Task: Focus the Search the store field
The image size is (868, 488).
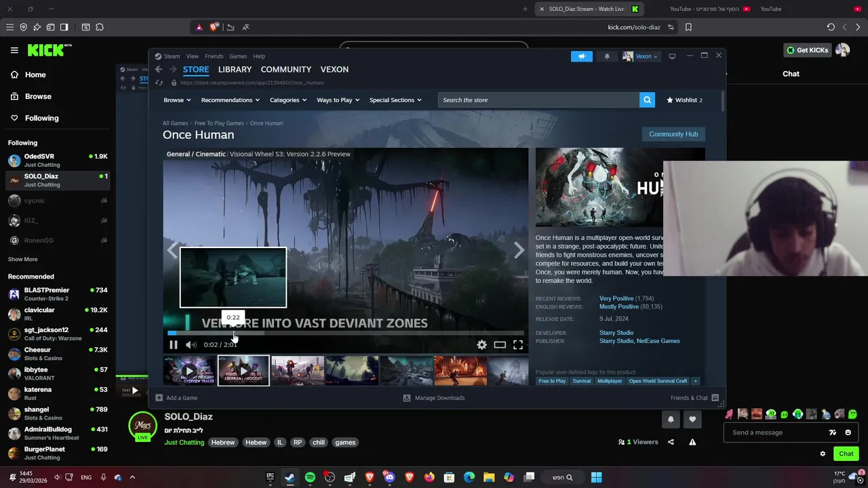Action: [x=538, y=100]
